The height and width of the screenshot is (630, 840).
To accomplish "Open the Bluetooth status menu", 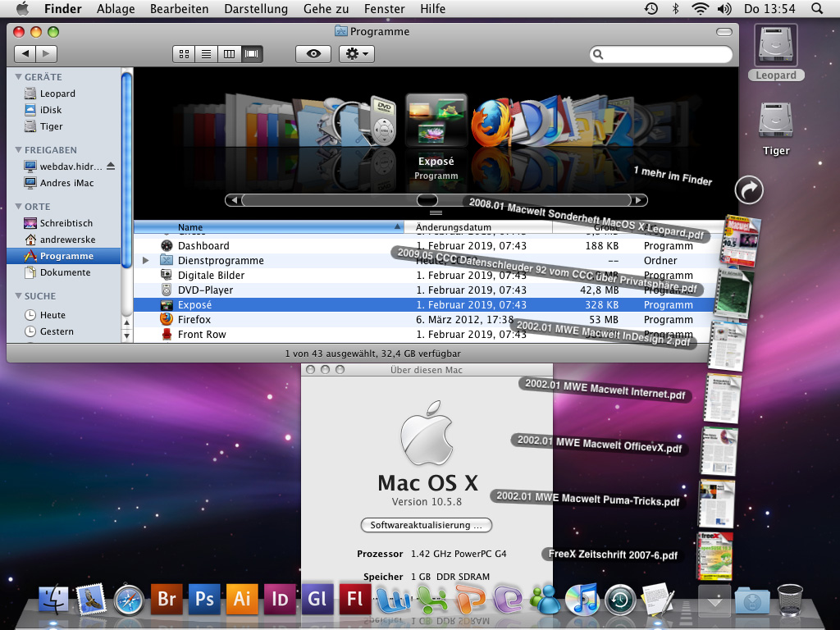I will click(676, 8).
